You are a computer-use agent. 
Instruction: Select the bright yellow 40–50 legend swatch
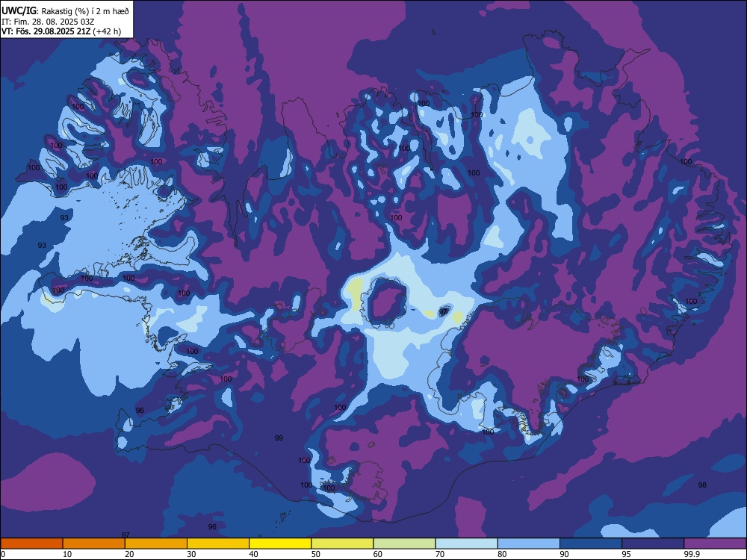coord(280,544)
